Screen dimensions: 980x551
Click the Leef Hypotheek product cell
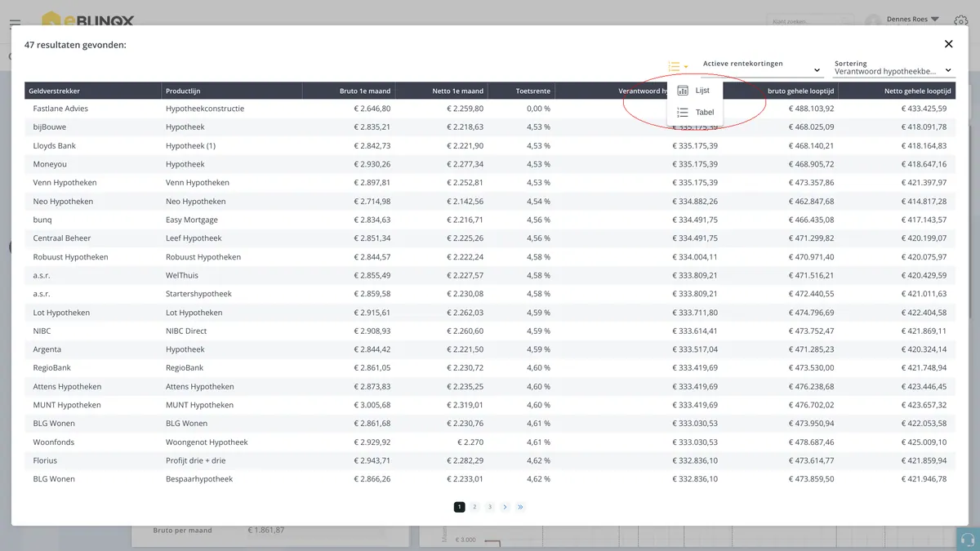[x=194, y=238]
